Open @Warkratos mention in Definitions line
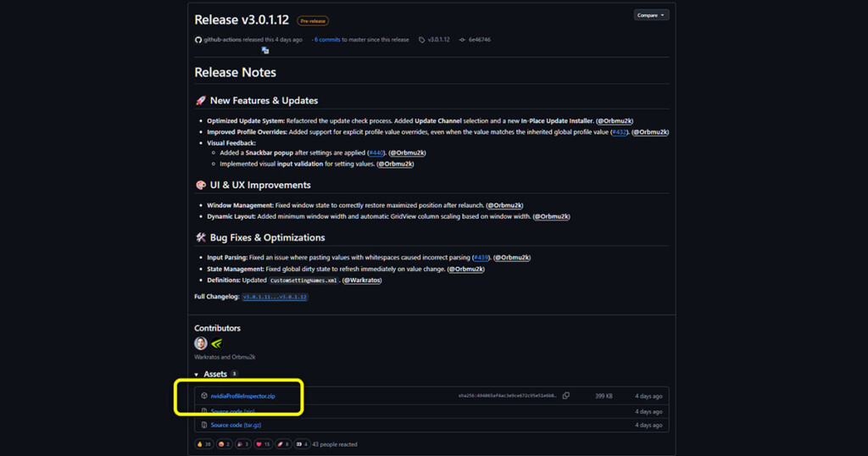This screenshot has height=456, width=868. pos(362,280)
